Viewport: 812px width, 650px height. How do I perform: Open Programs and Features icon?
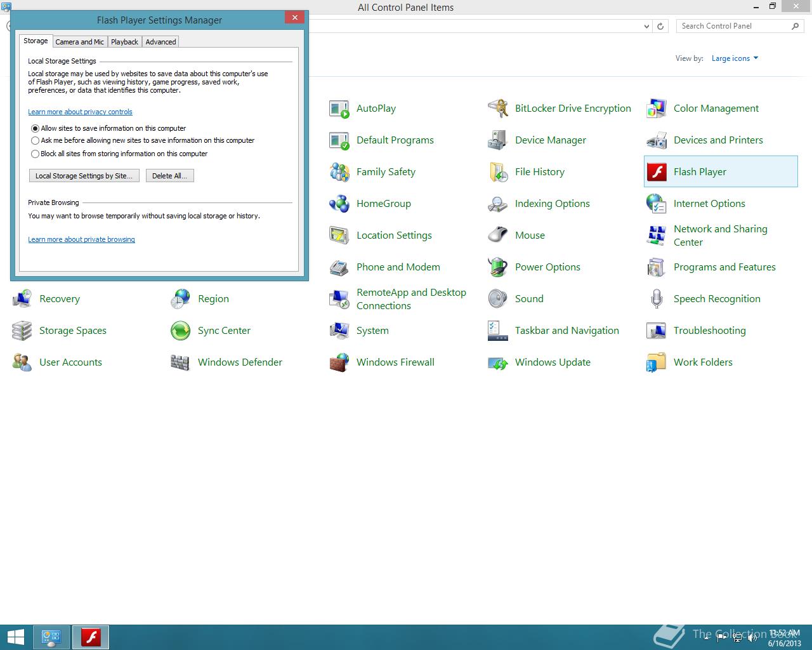tap(657, 267)
